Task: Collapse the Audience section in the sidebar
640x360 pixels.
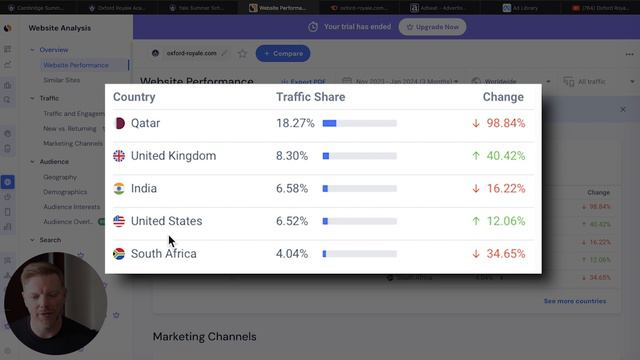Action: 32,162
